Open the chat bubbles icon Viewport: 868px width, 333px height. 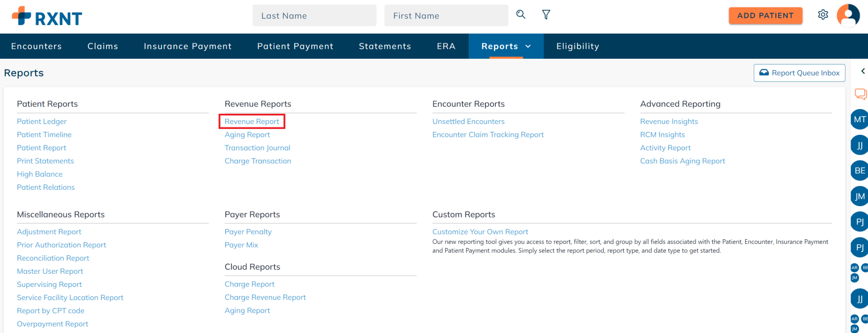tap(860, 94)
